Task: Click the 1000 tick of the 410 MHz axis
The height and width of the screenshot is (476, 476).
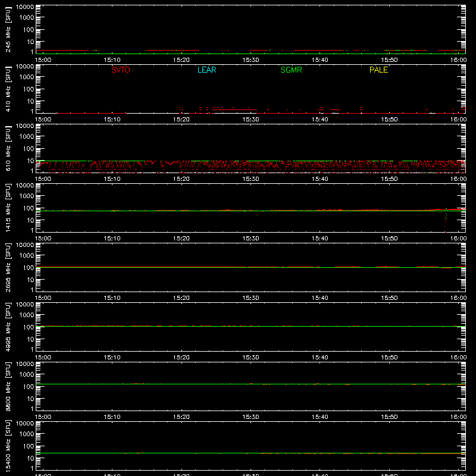Action: point(27,77)
